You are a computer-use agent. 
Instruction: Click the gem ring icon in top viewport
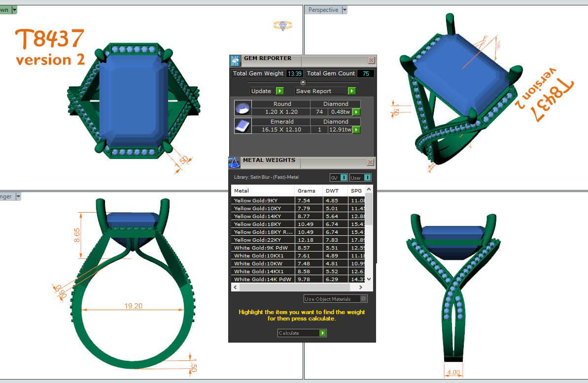(x=282, y=26)
